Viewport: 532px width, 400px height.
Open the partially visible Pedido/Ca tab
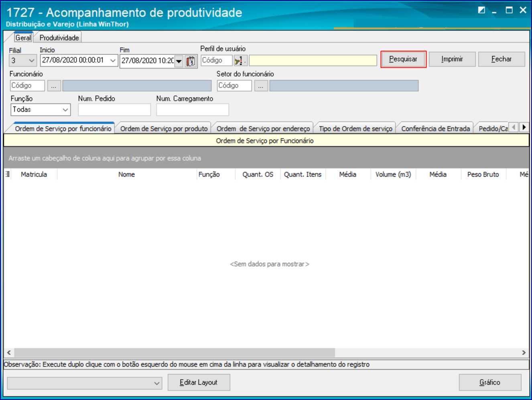point(493,129)
